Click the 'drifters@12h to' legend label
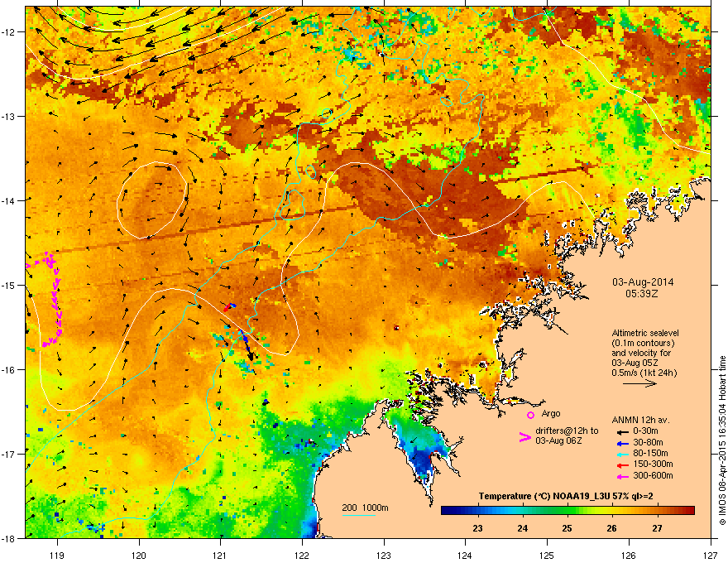728x563 pixels. click(x=567, y=431)
